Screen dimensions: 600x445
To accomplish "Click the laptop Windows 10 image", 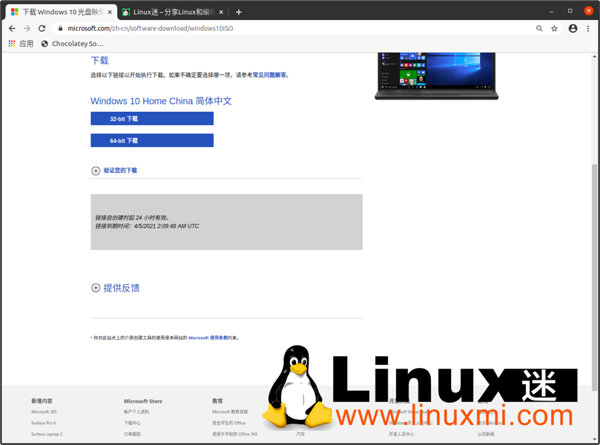I will tap(437, 76).
